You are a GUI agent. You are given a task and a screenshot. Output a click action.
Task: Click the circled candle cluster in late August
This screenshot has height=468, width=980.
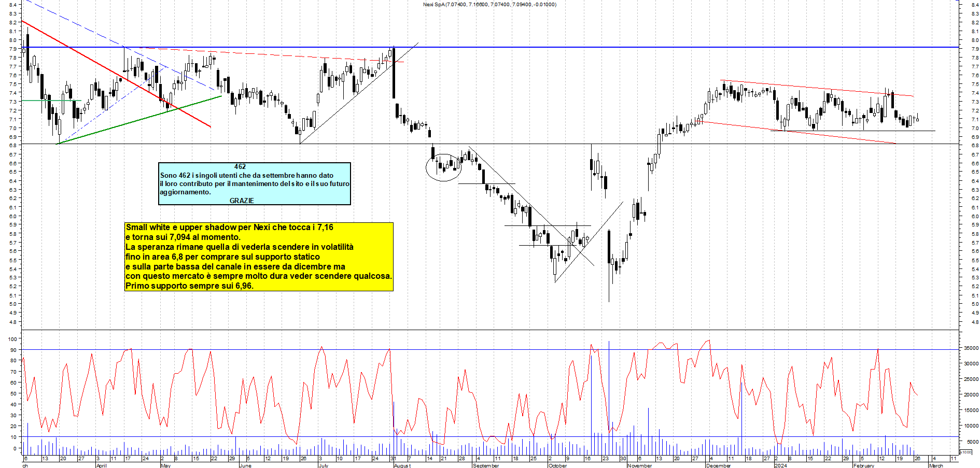click(x=443, y=167)
